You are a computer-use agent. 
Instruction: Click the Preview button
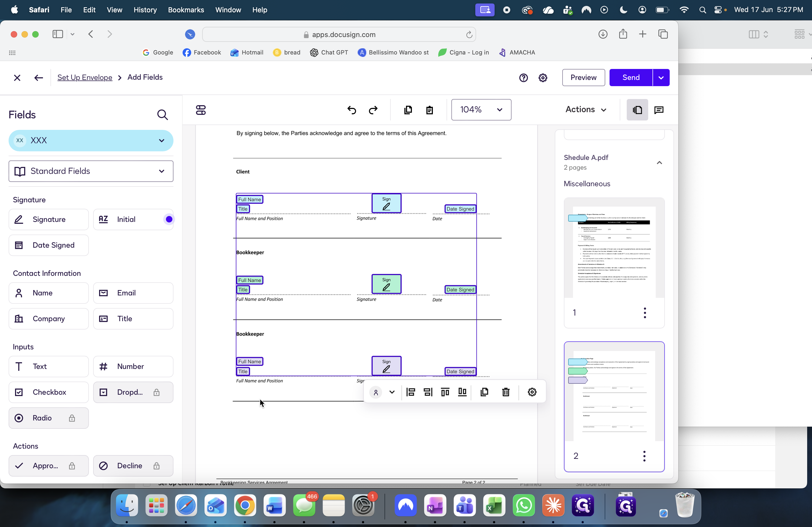583,78
